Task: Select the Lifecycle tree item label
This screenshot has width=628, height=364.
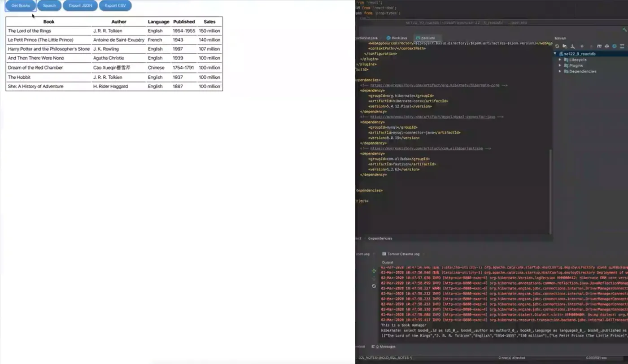Action: (x=578, y=60)
